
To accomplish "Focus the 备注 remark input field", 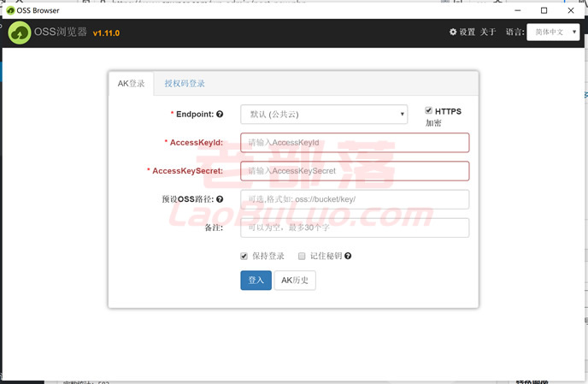I will pyautogui.click(x=355, y=227).
